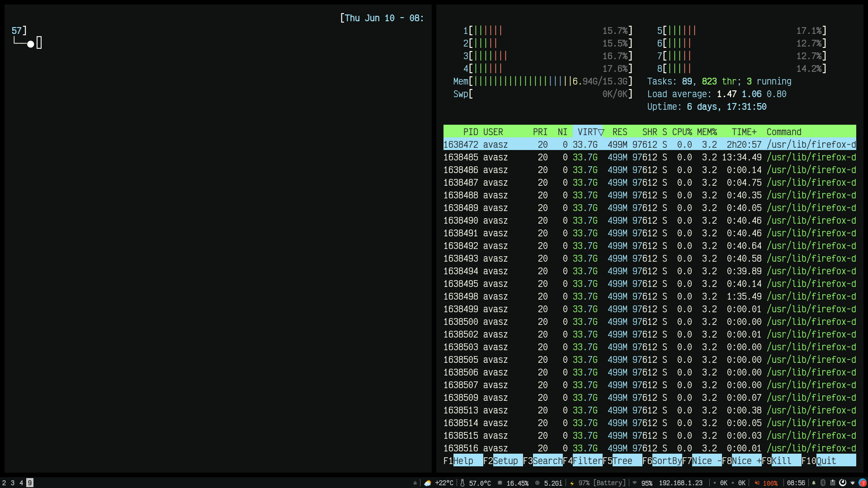
Task: Sort by the NI column header
Action: 562,132
